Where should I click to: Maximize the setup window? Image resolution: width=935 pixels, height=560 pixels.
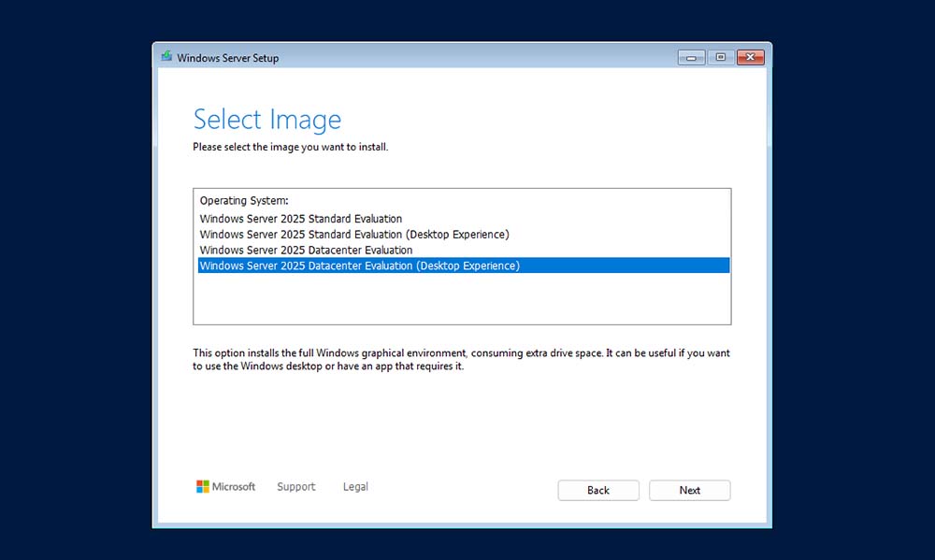pyautogui.click(x=720, y=57)
